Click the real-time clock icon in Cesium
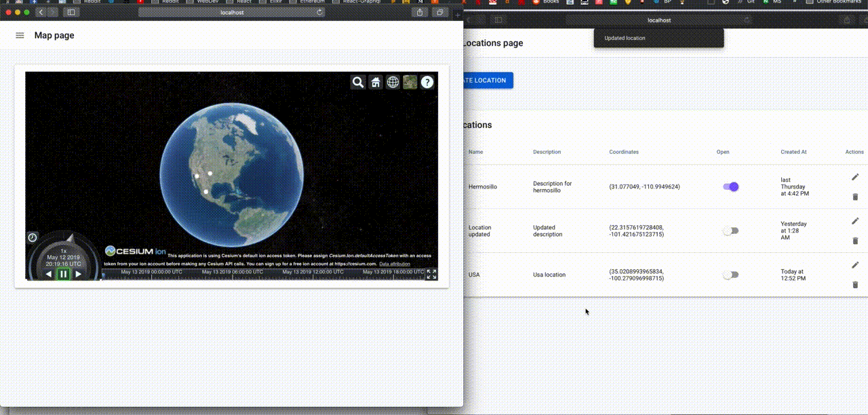Screen dimensions: 868x415 pyautogui.click(x=33, y=237)
